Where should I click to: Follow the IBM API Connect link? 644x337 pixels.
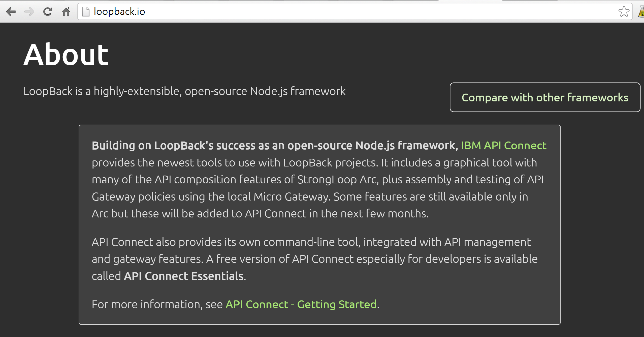[x=504, y=146]
